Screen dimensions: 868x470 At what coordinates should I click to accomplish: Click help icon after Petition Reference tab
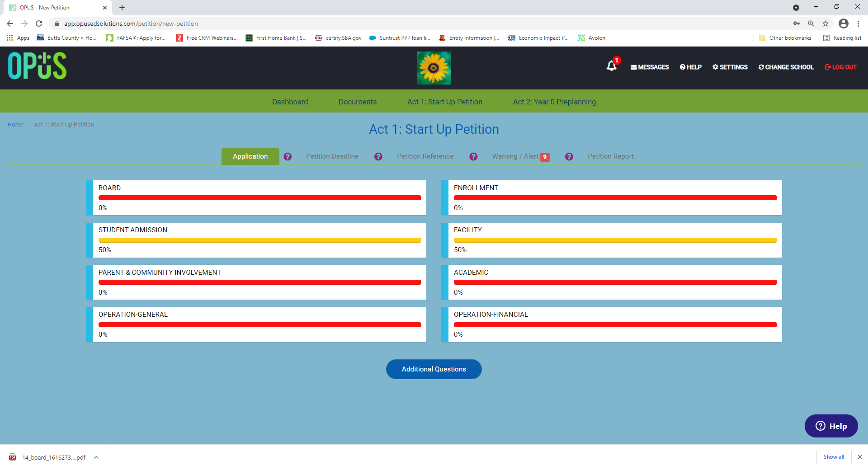tap(473, 156)
